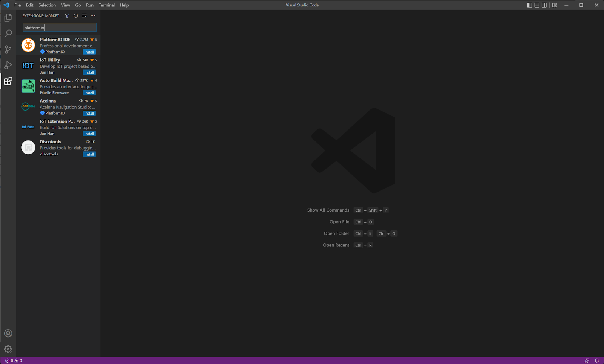Click the discotools publisher name

coord(49,154)
